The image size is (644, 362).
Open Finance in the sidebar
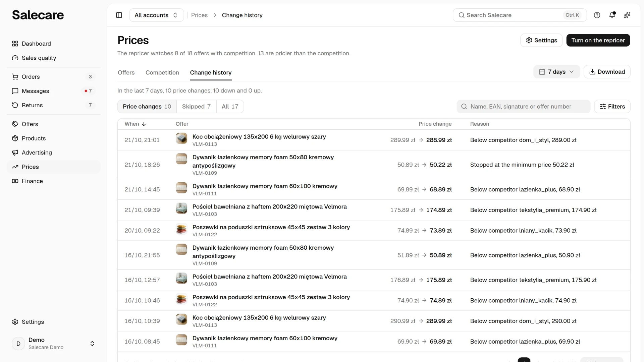coord(54,181)
